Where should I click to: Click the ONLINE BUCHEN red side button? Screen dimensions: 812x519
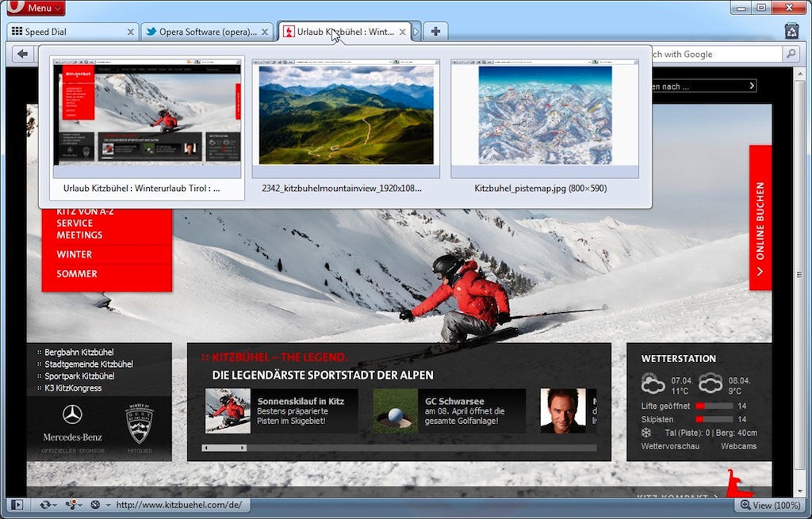click(760, 218)
